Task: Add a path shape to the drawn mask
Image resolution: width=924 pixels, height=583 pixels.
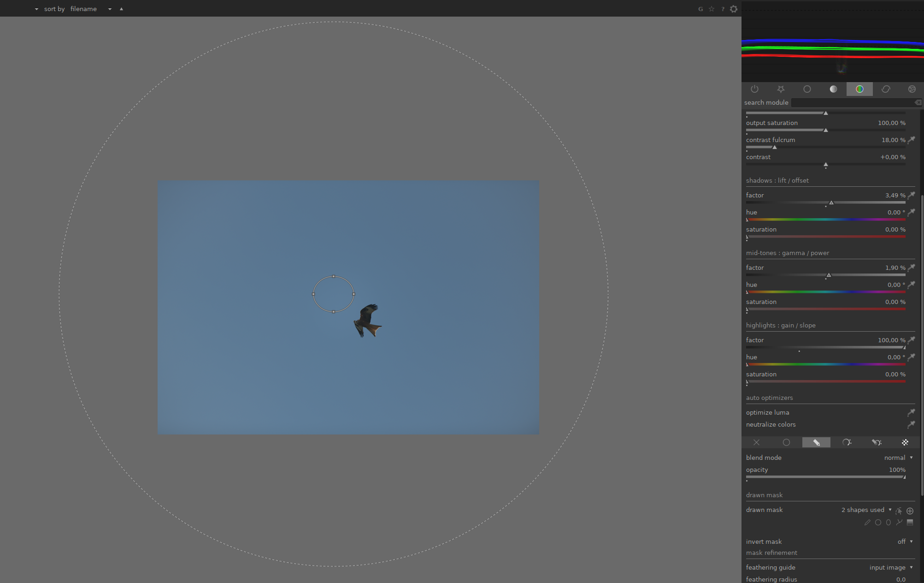Action: tap(899, 522)
